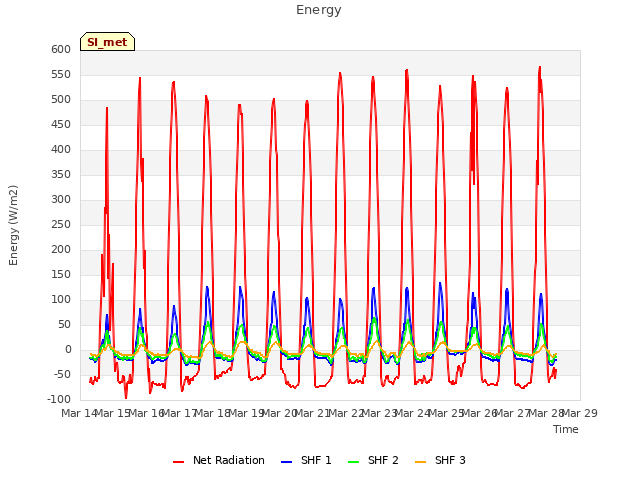640x480 pixels.
Task: Click the 50 y-axis tick label
Action: [64, 324]
